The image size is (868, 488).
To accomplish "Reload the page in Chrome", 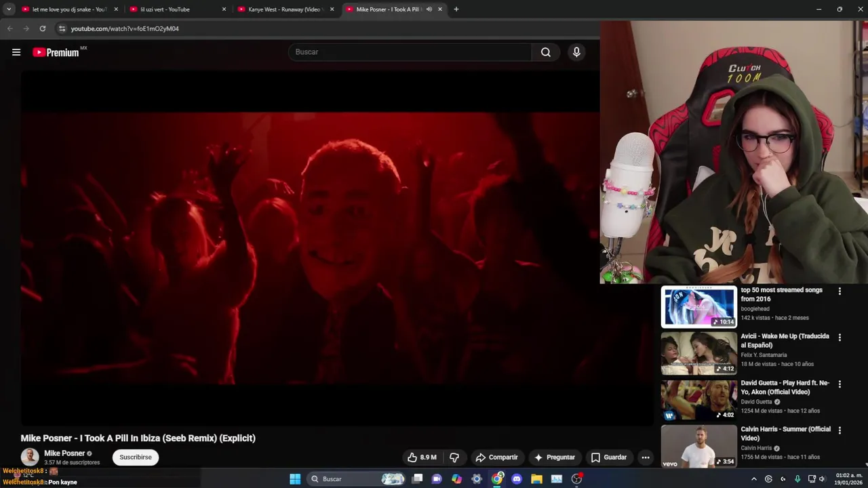I will [42, 28].
